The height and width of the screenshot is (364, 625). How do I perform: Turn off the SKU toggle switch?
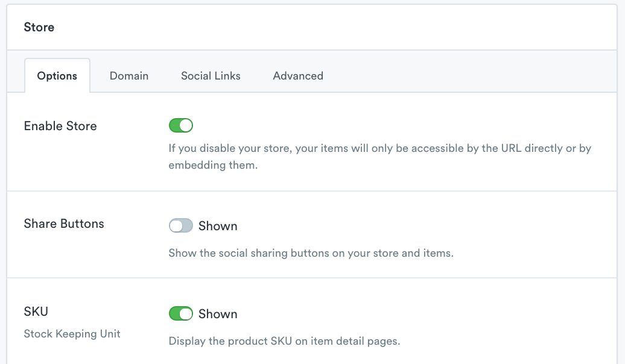[180, 314]
